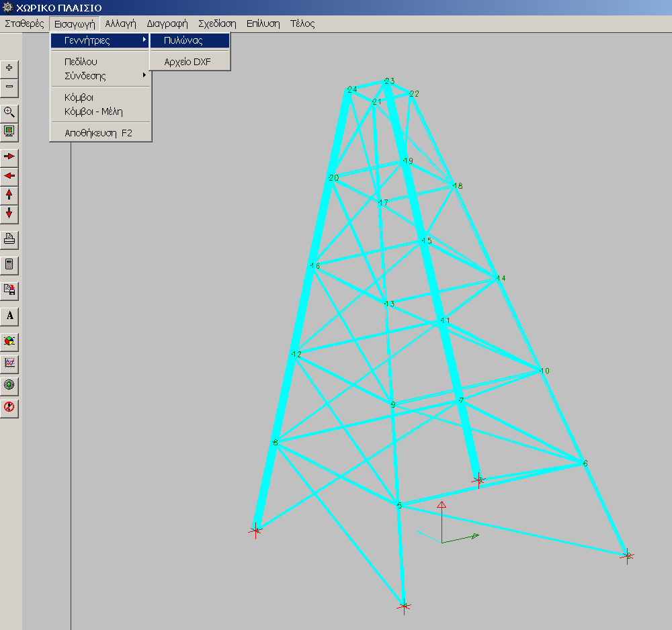Viewport: 672px width, 630px height.
Task: Click the minus zoom-out toolbar button
Action: tap(9, 87)
